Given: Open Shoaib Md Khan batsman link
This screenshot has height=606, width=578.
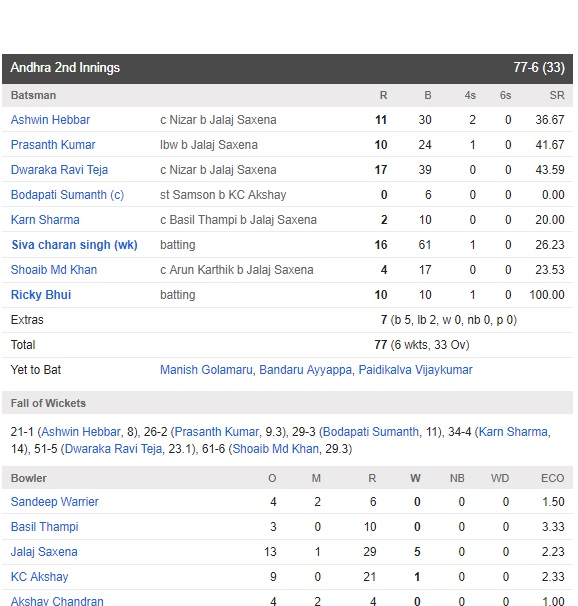Looking at the screenshot, I should coord(54,270).
